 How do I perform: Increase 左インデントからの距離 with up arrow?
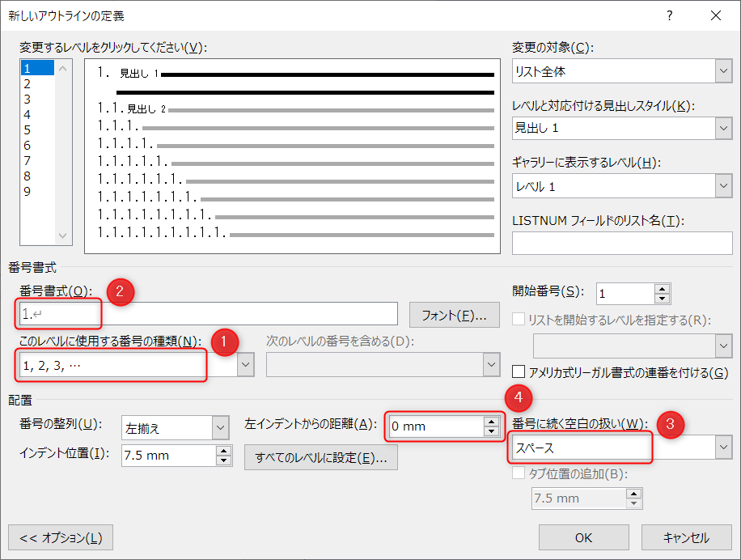click(491, 422)
